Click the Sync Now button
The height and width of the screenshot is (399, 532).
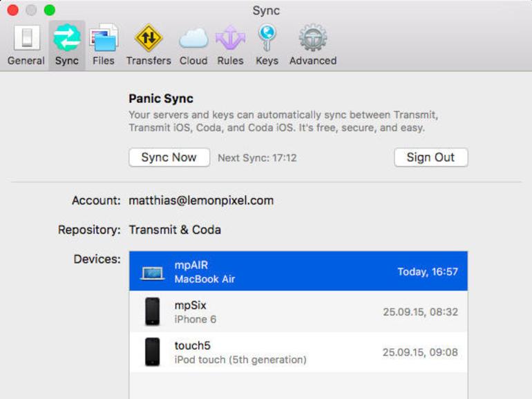tap(169, 157)
